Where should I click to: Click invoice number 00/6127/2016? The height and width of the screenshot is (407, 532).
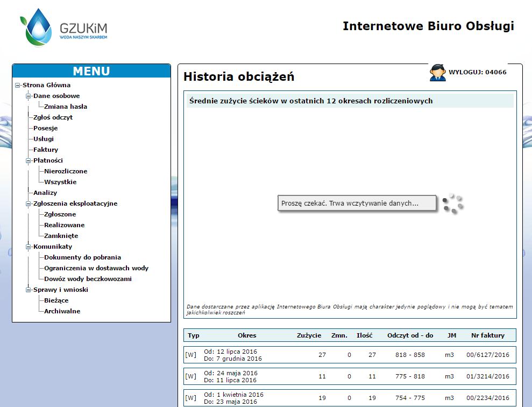click(x=488, y=355)
